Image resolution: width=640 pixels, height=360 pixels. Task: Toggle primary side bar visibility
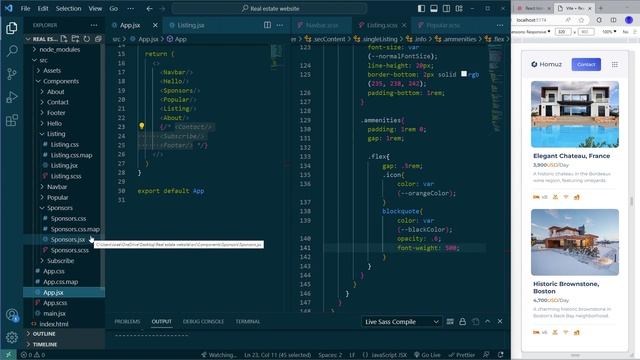point(421,8)
